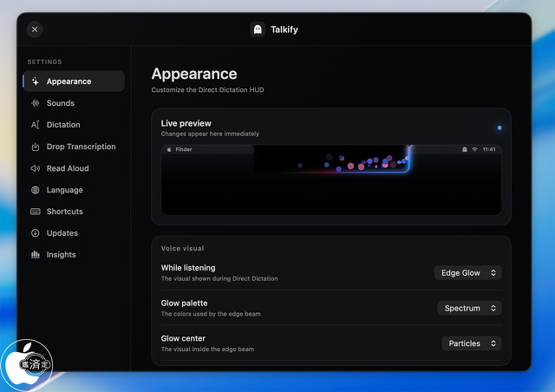Open Drop Transcription settings

click(74, 147)
